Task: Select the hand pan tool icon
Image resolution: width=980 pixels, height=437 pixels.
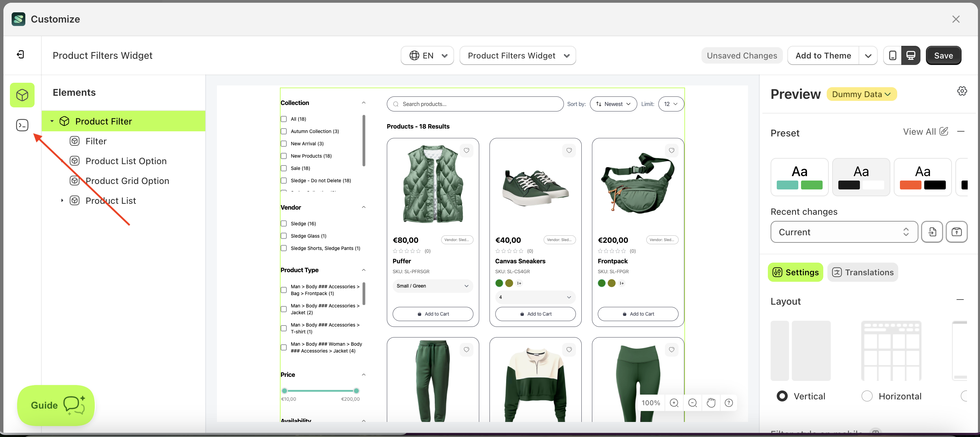Action: pyautogui.click(x=711, y=403)
